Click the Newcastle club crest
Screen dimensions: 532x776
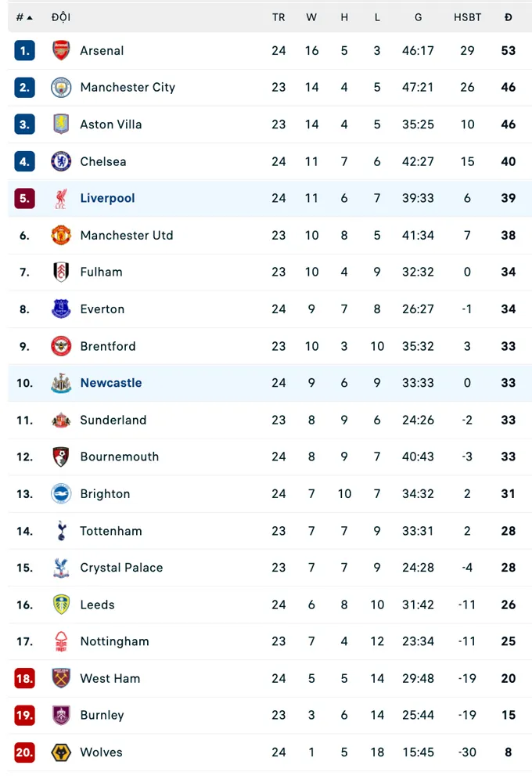pyautogui.click(x=61, y=383)
